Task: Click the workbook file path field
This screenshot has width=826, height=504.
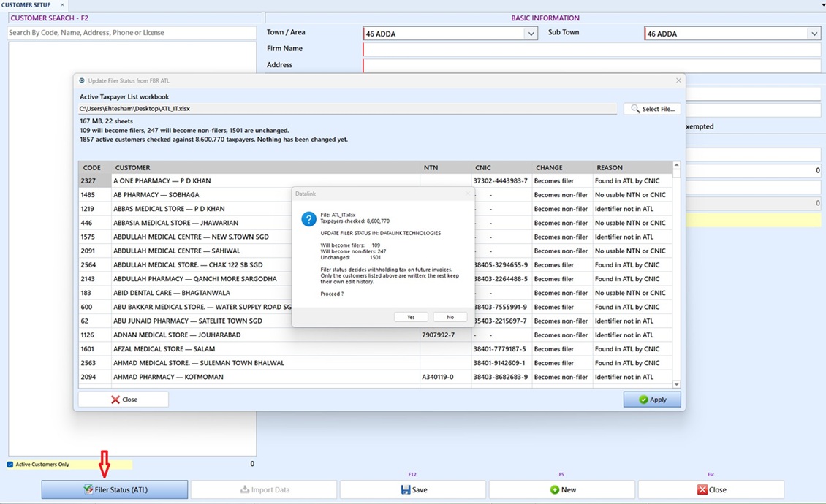Action: (x=348, y=109)
